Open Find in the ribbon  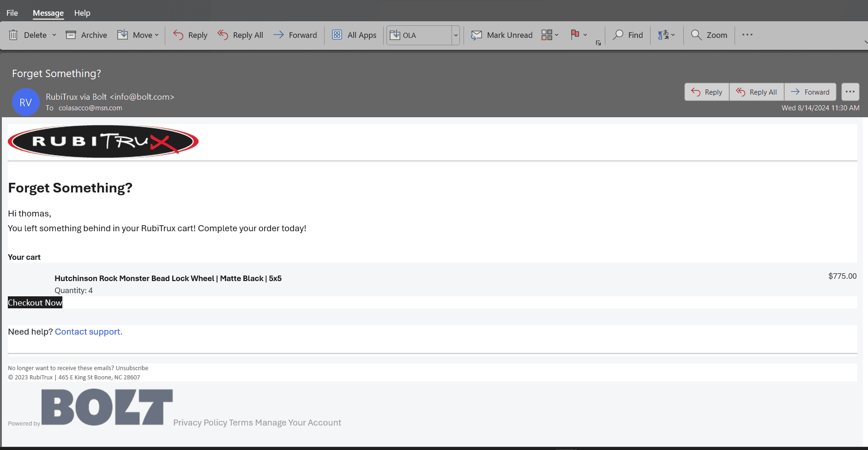[628, 35]
